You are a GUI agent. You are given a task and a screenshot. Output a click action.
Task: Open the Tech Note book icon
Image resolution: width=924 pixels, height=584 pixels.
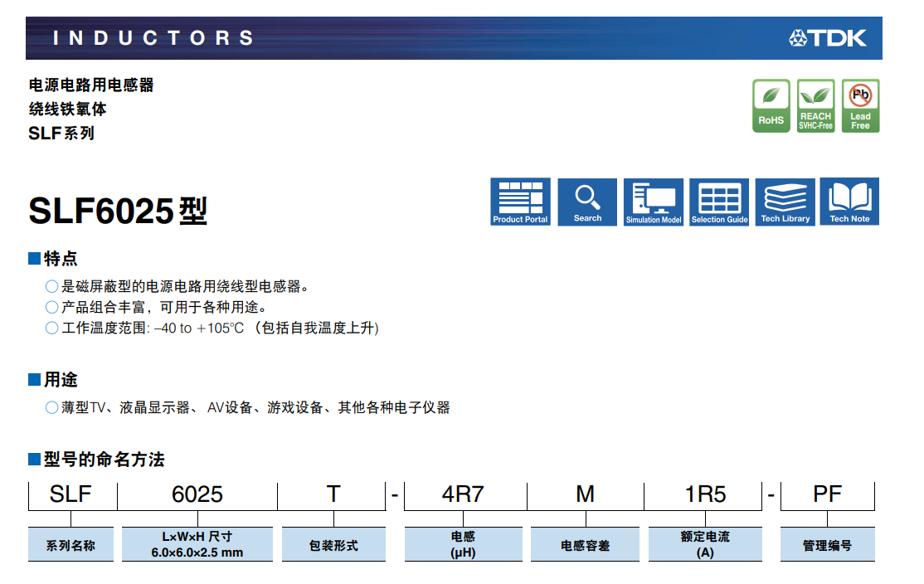click(849, 202)
